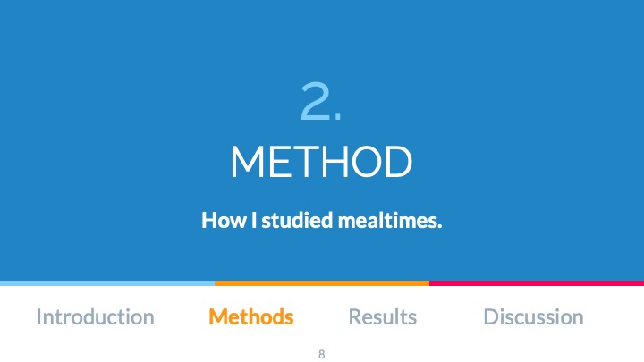Viewport: 644px width, 362px height.
Task: Click the pink progress bar segment
Action: [x=537, y=283]
